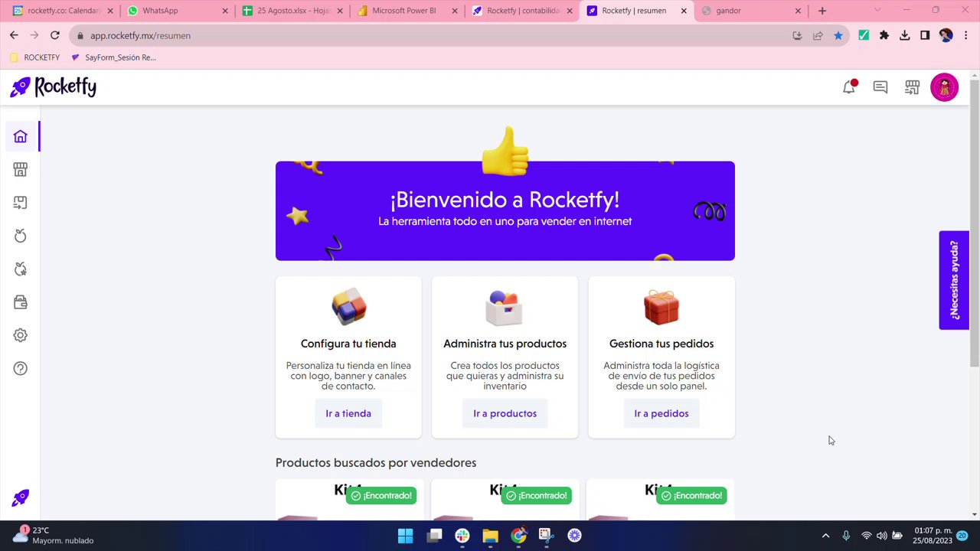
Task: Click the Gestiona tus pedidos gift image
Action: click(x=661, y=307)
